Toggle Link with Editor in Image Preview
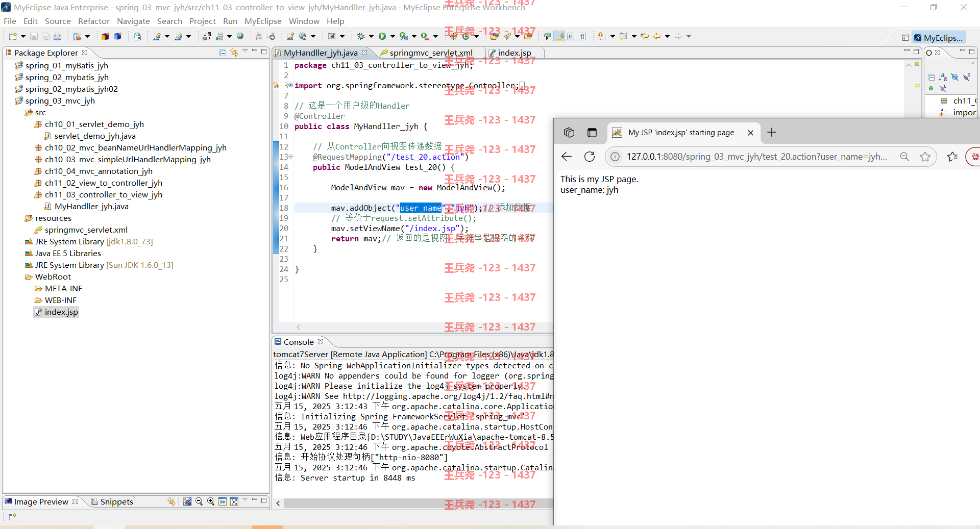The height and width of the screenshot is (529, 980). pos(171,501)
